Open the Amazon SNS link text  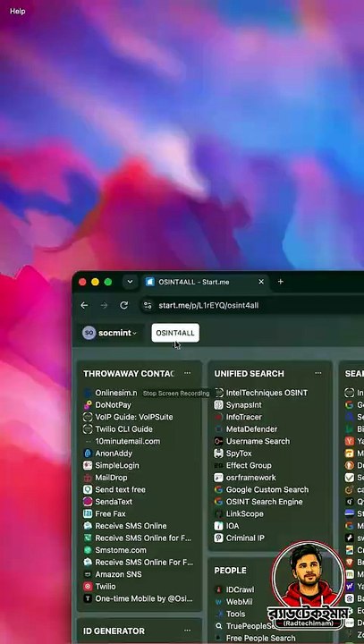pyautogui.click(x=118, y=574)
